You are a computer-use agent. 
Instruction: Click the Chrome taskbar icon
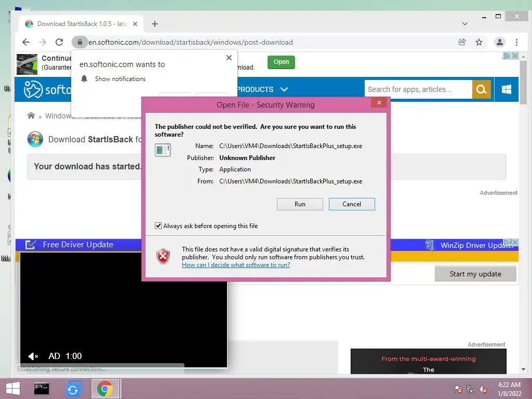[105, 389]
